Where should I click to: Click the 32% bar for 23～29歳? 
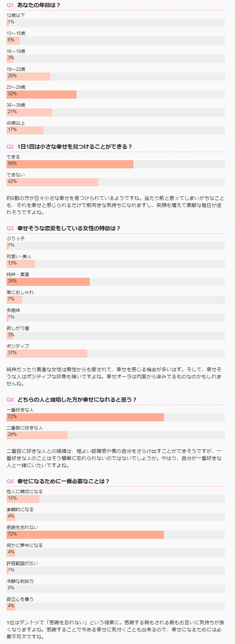click(41, 94)
